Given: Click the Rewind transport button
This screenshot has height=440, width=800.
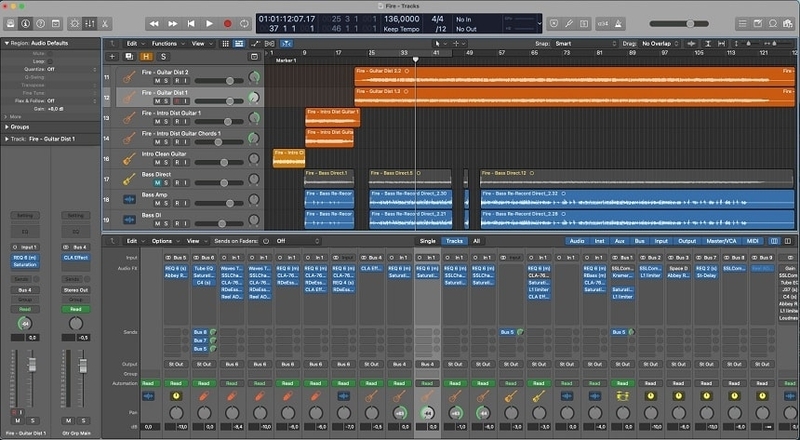Looking at the screenshot, I should tap(154, 23).
